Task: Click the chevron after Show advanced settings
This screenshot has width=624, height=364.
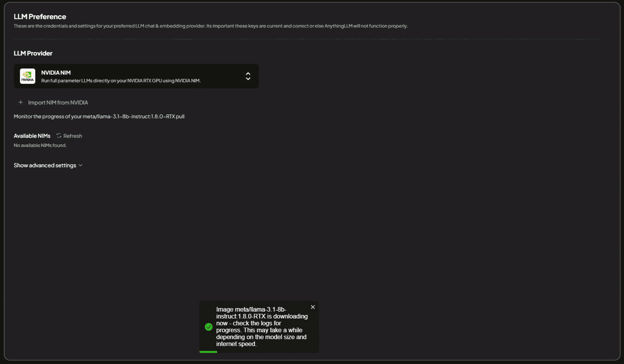Action: [x=80, y=165]
